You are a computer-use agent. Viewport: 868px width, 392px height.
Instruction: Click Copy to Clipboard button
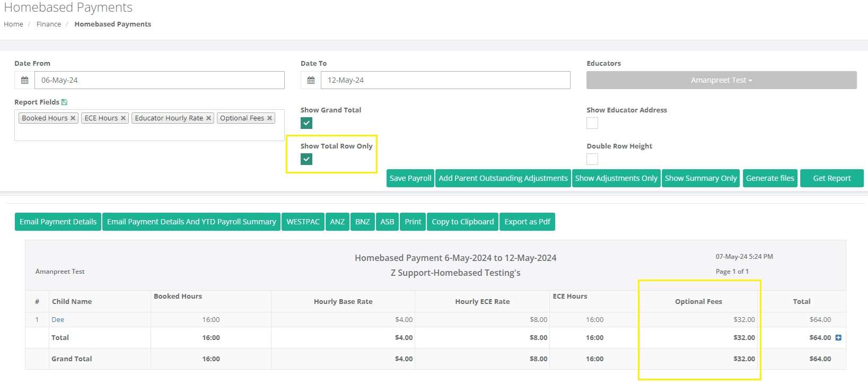(463, 222)
